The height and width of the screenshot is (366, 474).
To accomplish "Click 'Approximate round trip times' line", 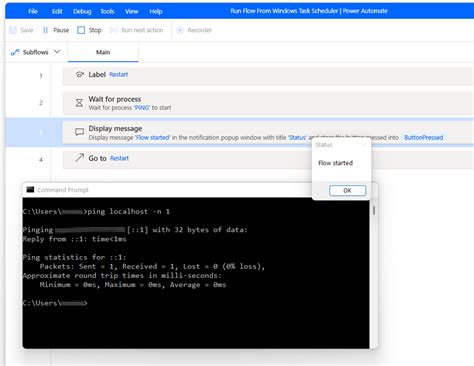I will tap(122, 276).
